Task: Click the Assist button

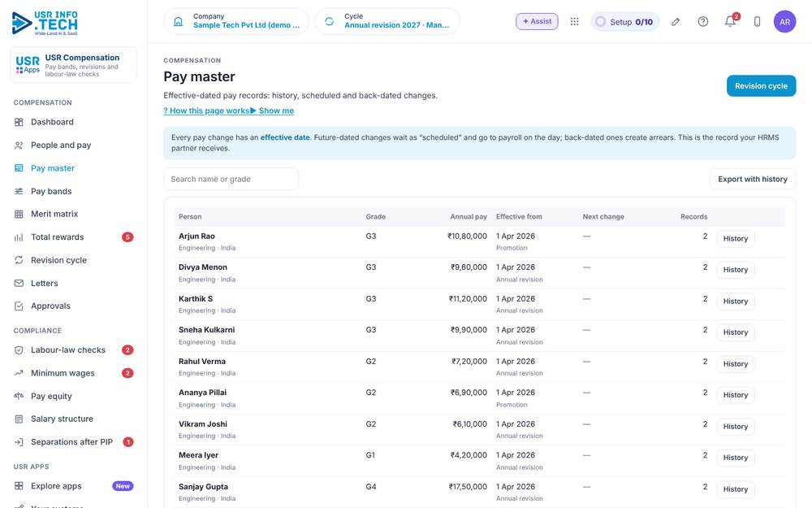Action: point(537,22)
